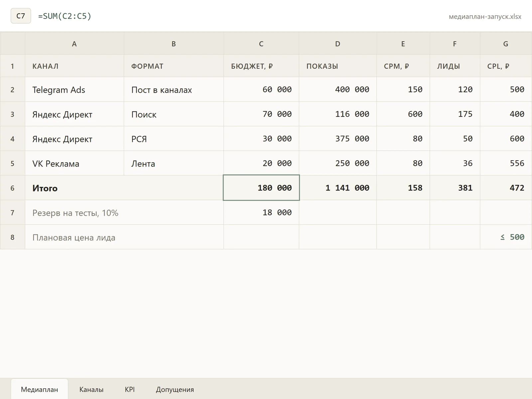Viewport: 532px width, 399px height.
Task: Open the KPI sheet tab
Action: tap(130, 389)
